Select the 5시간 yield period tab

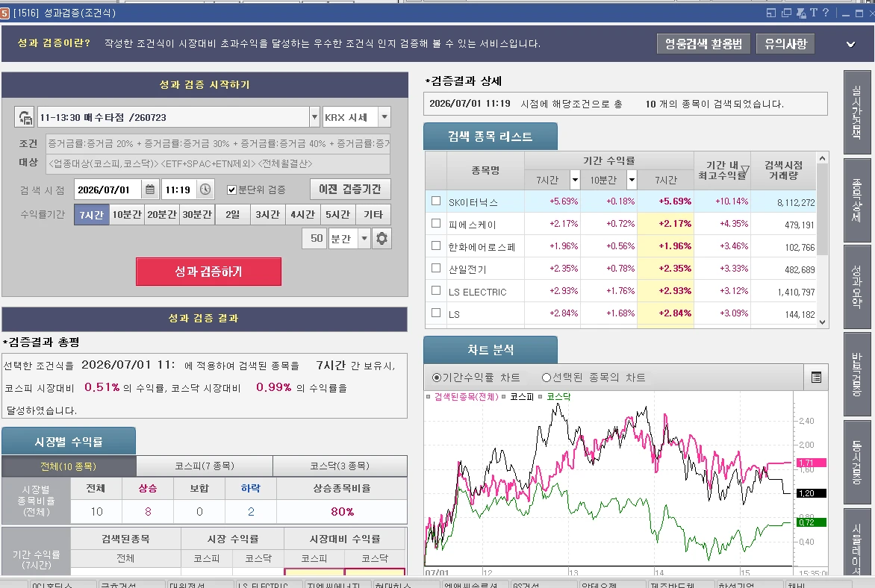tap(337, 215)
